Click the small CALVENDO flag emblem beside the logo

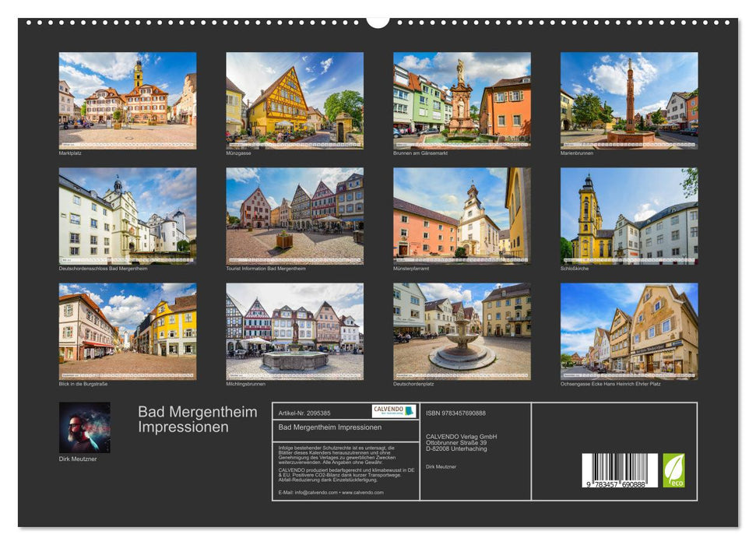410,410
